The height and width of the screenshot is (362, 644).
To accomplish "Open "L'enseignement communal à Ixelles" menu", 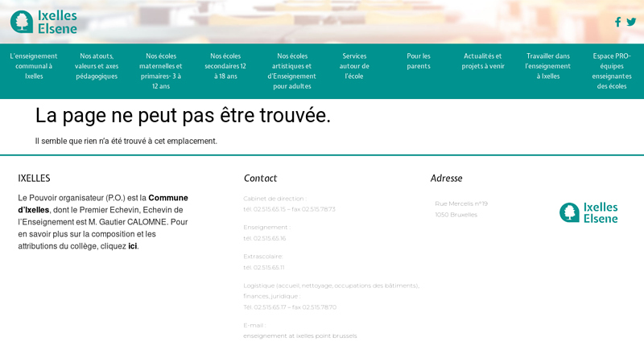I will tap(34, 66).
